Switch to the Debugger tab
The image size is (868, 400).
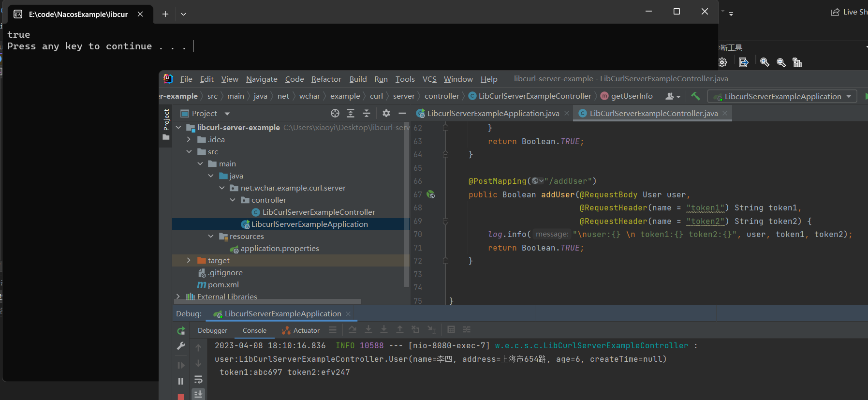[x=212, y=330]
